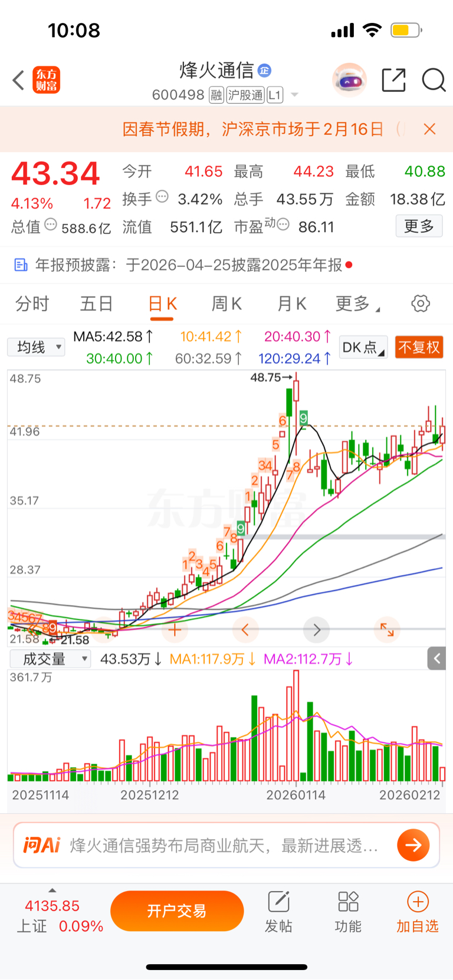Viewport: 453px width, 980px height.
Task: Open the robot AI assistant avatar
Action: coord(350,80)
